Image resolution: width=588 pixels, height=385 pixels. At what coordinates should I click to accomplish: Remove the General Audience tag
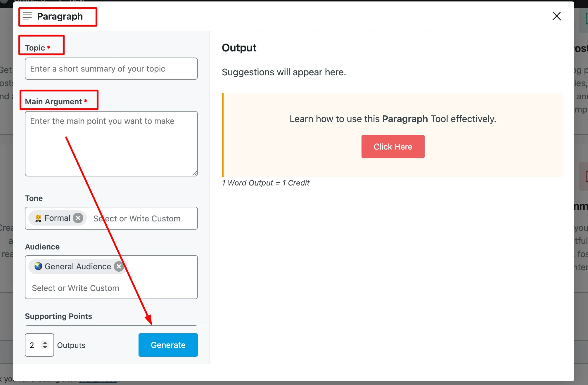pyautogui.click(x=119, y=266)
